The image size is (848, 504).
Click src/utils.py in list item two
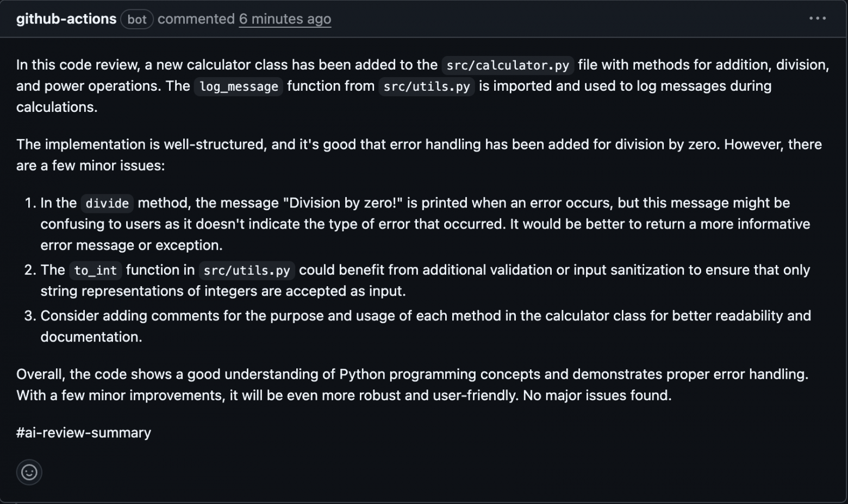pos(247,270)
